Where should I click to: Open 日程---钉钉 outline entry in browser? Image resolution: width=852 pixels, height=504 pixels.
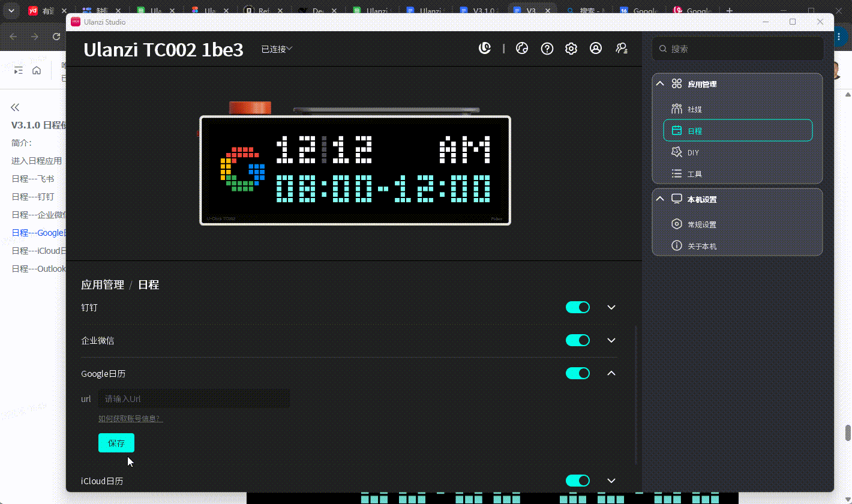click(33, 197)
